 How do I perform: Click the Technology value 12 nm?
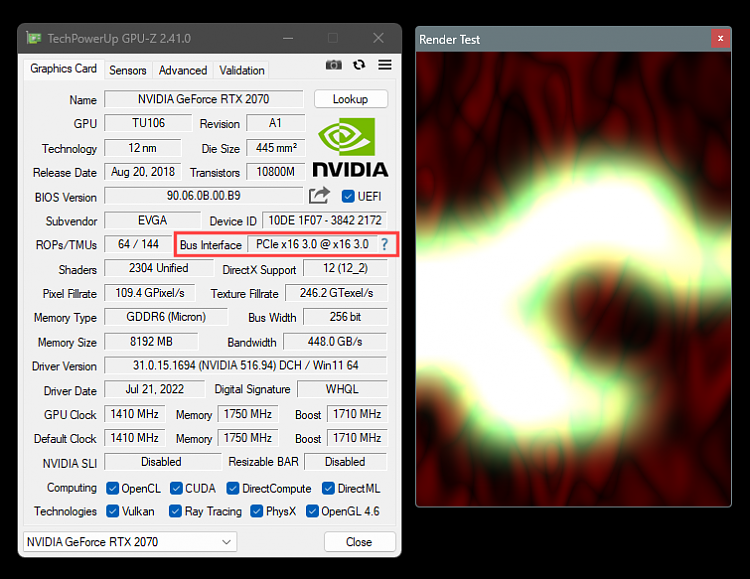[x=143, y=148]
